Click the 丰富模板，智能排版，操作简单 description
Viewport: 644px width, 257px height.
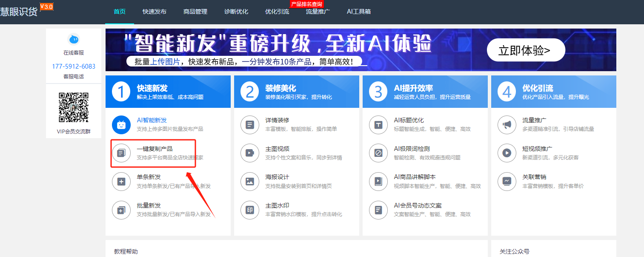(301, 129)
